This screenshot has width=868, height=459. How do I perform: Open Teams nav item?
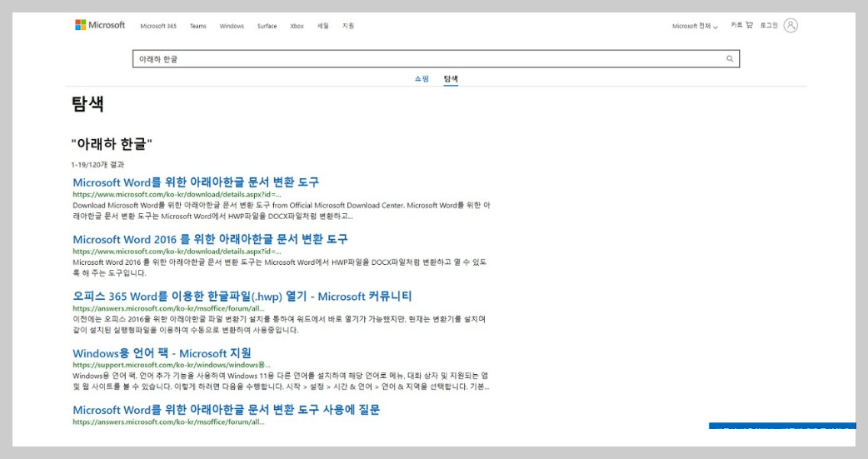[x=197, y=26]
